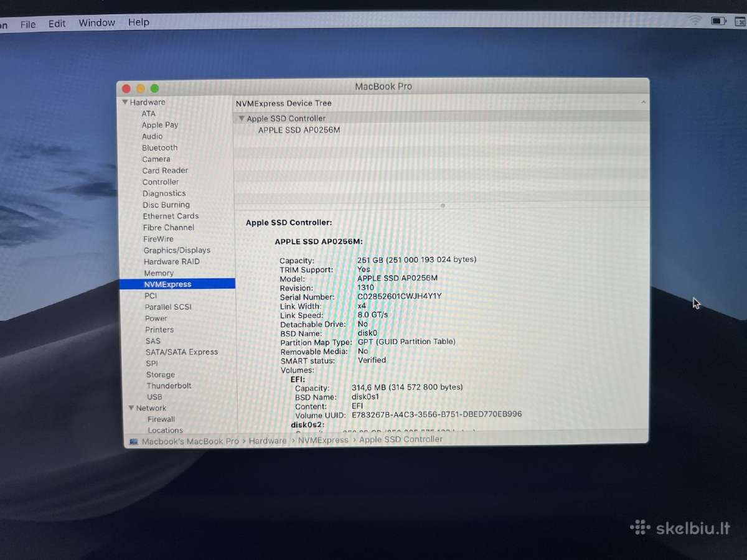Select Audio in the sidebar
This screenshot has width=747, height=560.
(x=152, y=136)
